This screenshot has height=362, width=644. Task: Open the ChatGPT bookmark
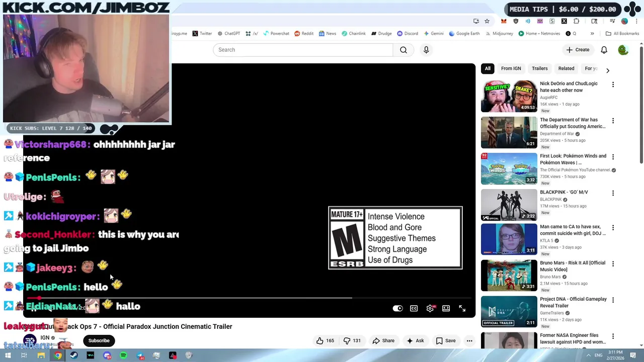pyautogui.click(x=228, y=34)
